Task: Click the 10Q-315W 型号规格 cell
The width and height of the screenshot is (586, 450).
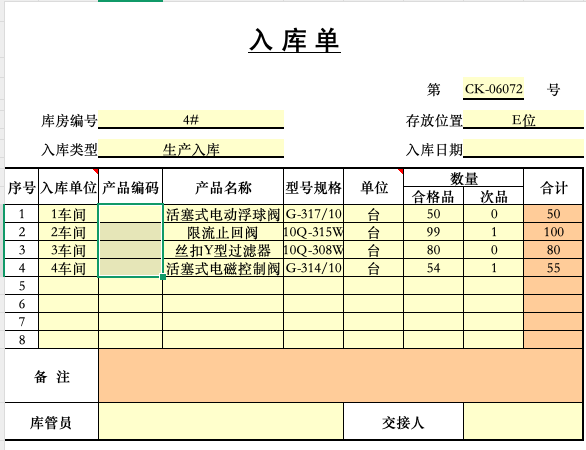Action: pyautogui.click(x=314, y=232)
